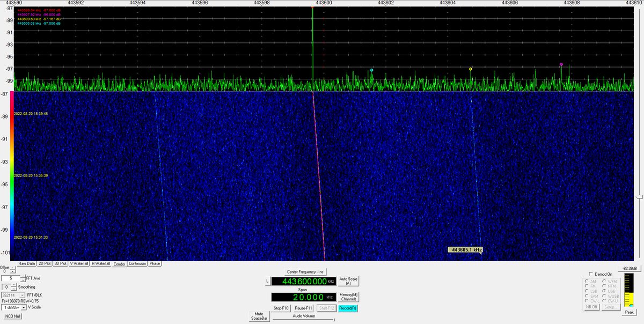
Task: Click the Center Frequency - Ins button
Action: point(305,272)
